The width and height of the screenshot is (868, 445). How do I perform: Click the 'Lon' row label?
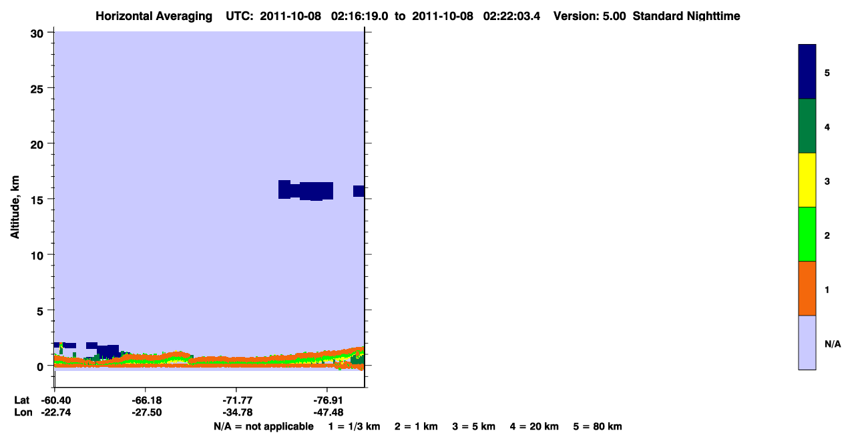[x=22, y=412]
